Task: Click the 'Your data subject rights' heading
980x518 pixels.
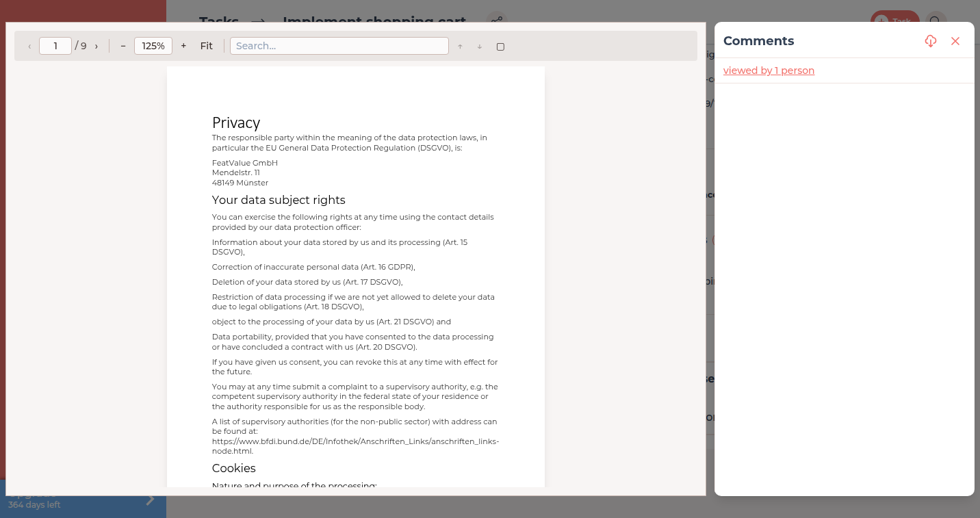Action: [x=279, y=200]
